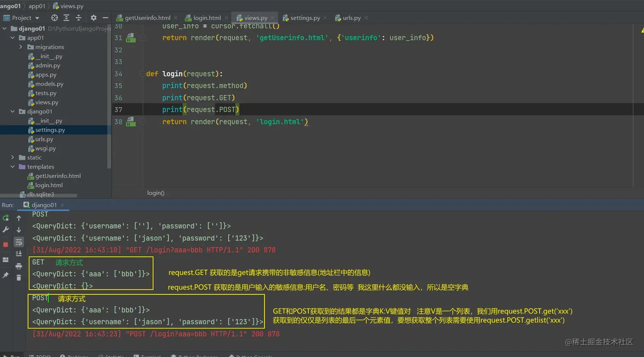Image resolution: width=644 pixels, height=357 pixels.
Task: Click fold end marker on line 38
Action: click(x=143, y=122)
